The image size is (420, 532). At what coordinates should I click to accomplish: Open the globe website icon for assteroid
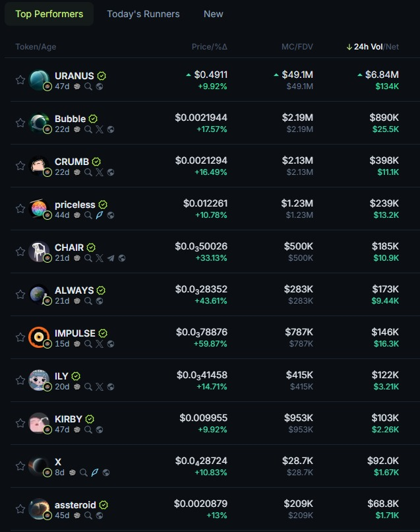coord(100,515)
